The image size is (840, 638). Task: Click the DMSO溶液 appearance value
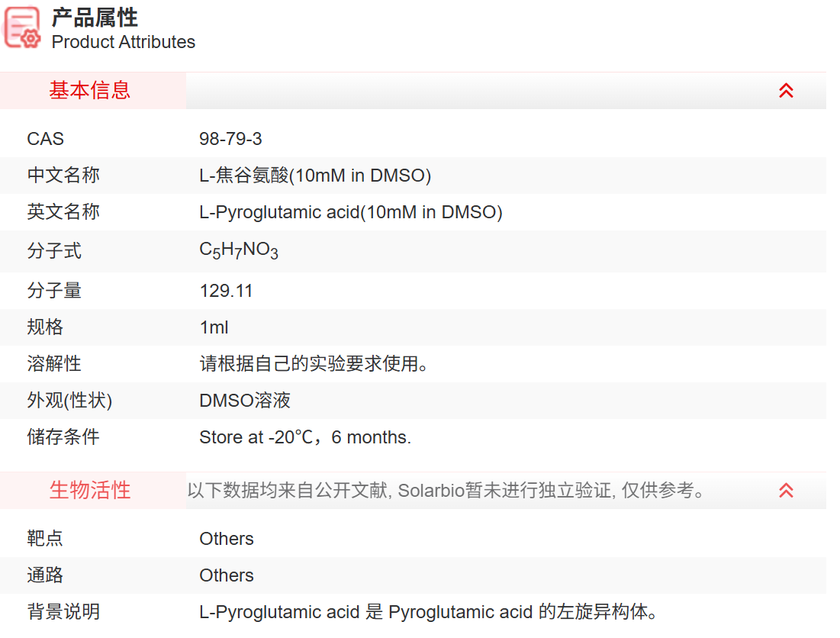(244, 401)
